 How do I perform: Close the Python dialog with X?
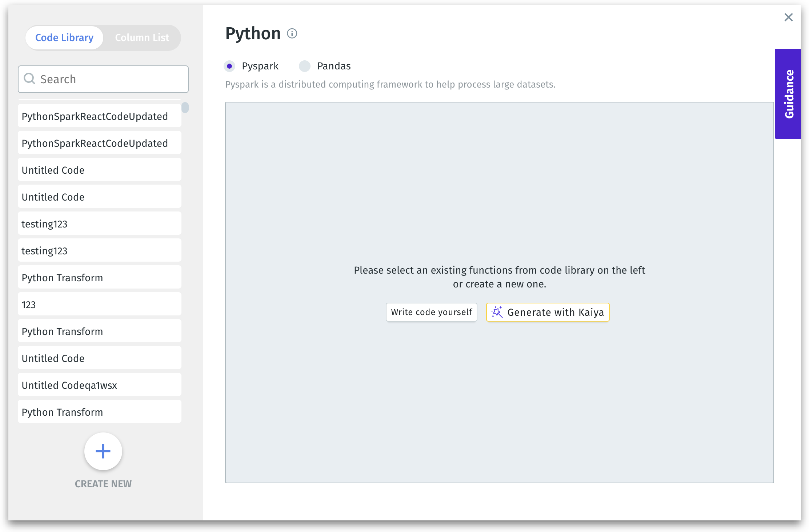788,17
